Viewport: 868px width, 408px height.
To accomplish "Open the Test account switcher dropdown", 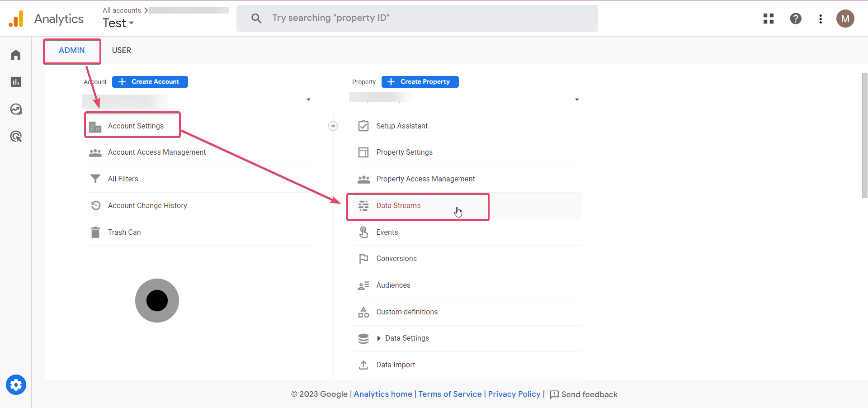I will click(118, 23).
